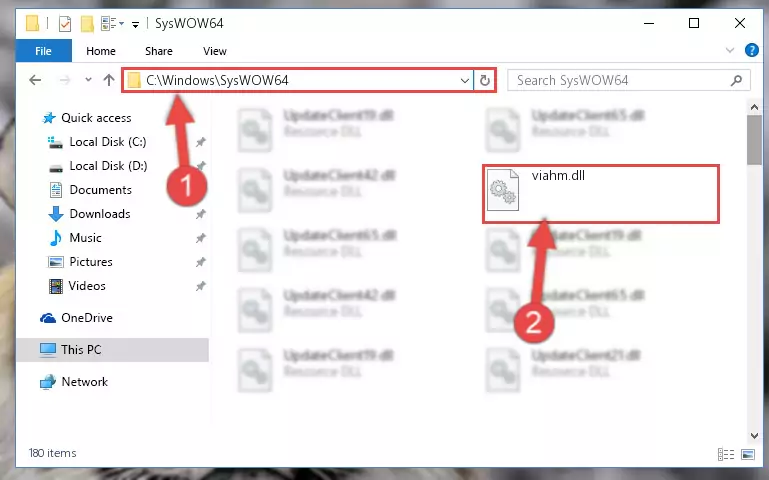769x480 pixels.
Task: Select the viahm.dll file
Action: 601,194
